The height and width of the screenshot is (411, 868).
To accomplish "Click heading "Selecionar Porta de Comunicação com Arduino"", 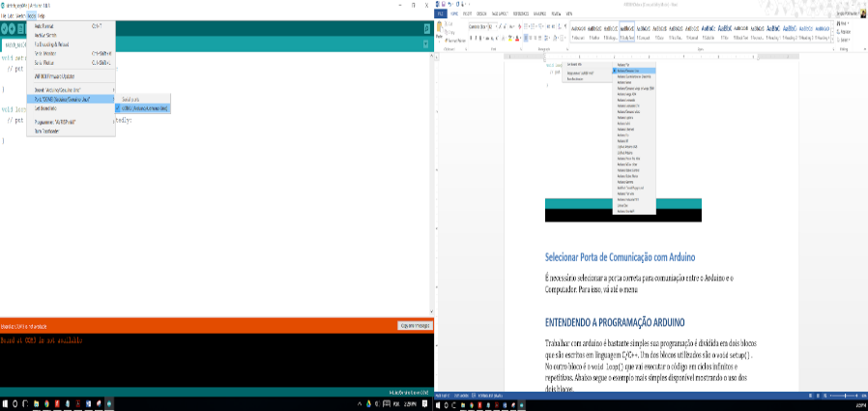I will (620, 257).
